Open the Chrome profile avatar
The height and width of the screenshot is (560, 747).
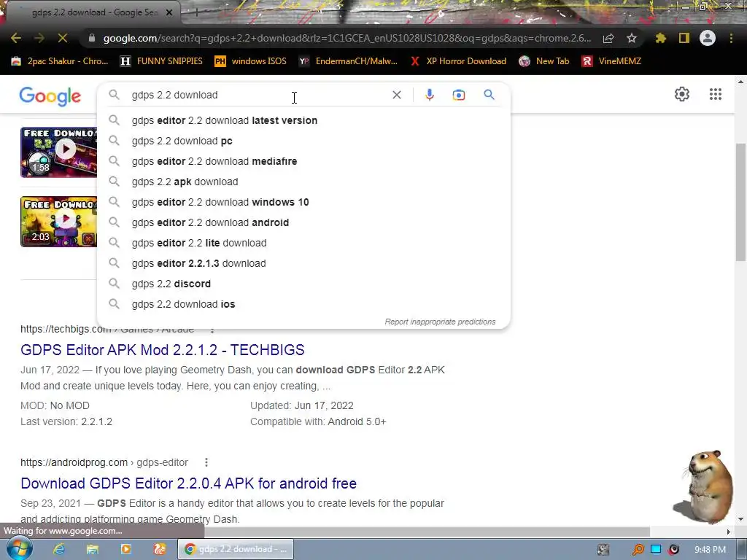708,38
